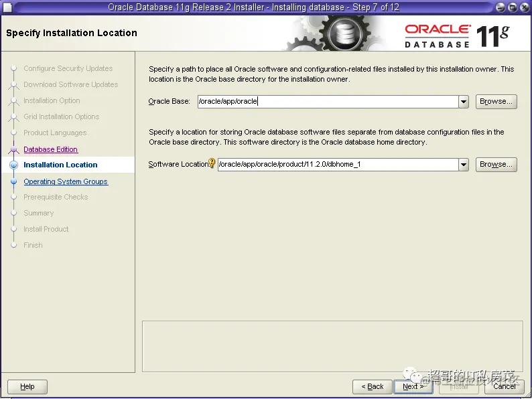Click the Installation Location step bullet icon
Image resolution: width=532 pixels, height=399 pixels.
14,165
